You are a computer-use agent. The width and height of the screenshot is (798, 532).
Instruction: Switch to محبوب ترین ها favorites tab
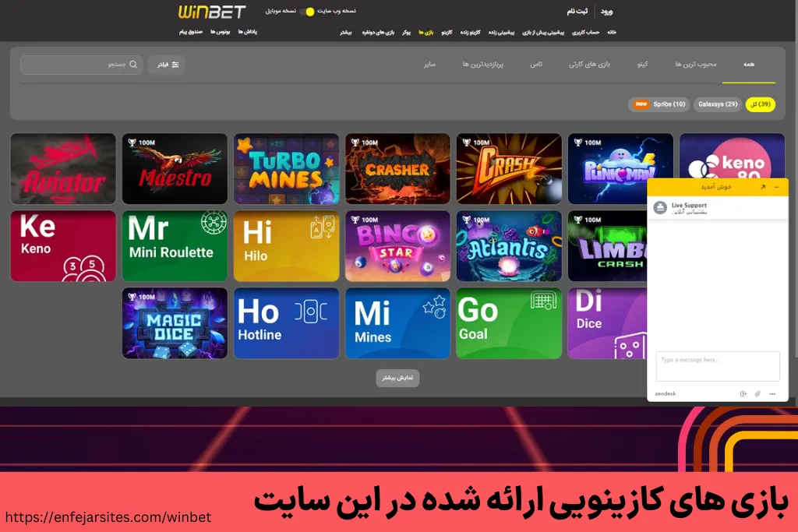696,64
